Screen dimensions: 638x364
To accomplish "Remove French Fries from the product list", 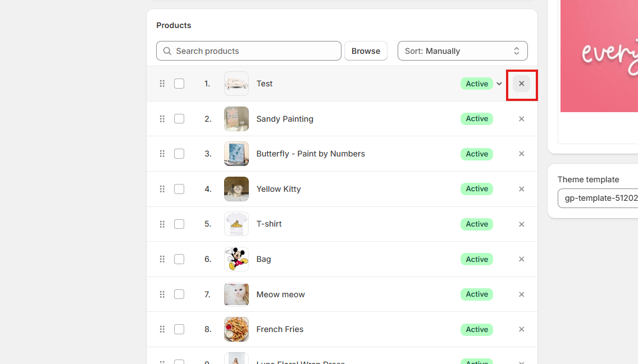I will coord(521,329).
